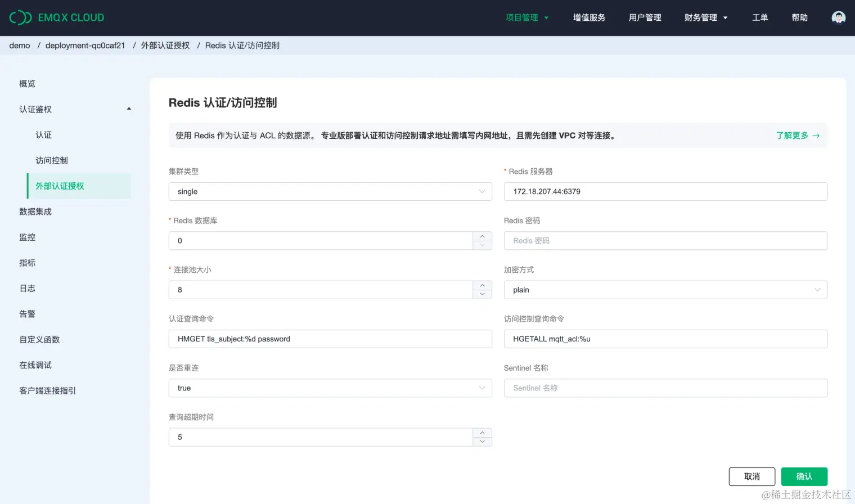Click the arrow icon next to 了解更多
The width and height of the screenshot is (855, 504).
point(816,135)
